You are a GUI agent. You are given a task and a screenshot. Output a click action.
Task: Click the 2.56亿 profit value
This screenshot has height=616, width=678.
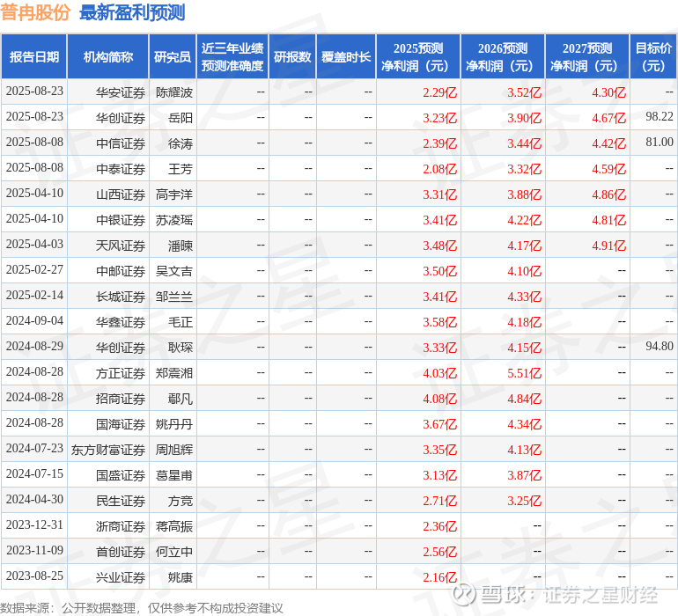point(439,551)
